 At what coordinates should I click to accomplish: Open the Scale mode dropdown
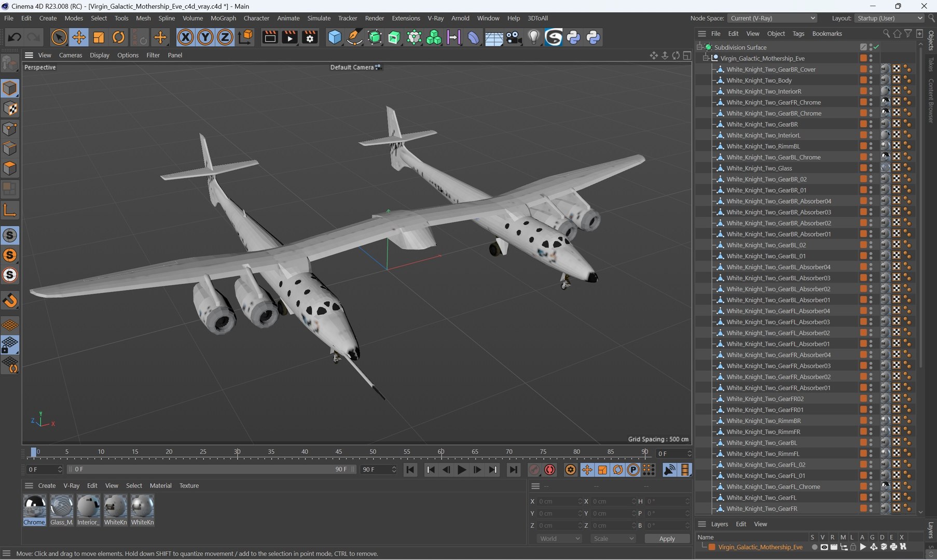click(613, 539)
